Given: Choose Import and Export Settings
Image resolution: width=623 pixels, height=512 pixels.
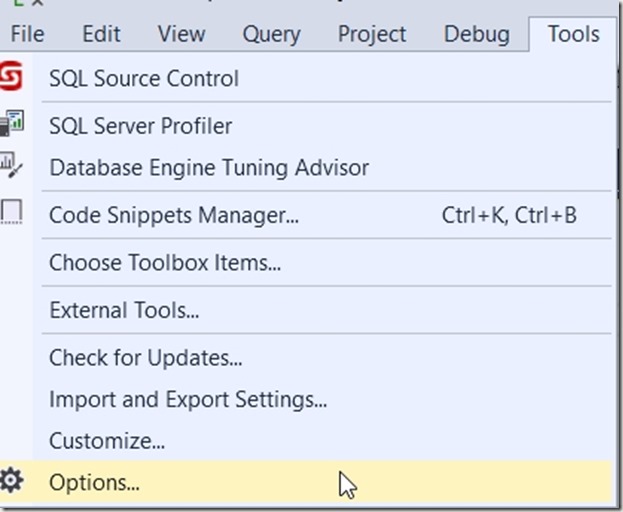Looking at the screenshot, I should coord(188,399).
